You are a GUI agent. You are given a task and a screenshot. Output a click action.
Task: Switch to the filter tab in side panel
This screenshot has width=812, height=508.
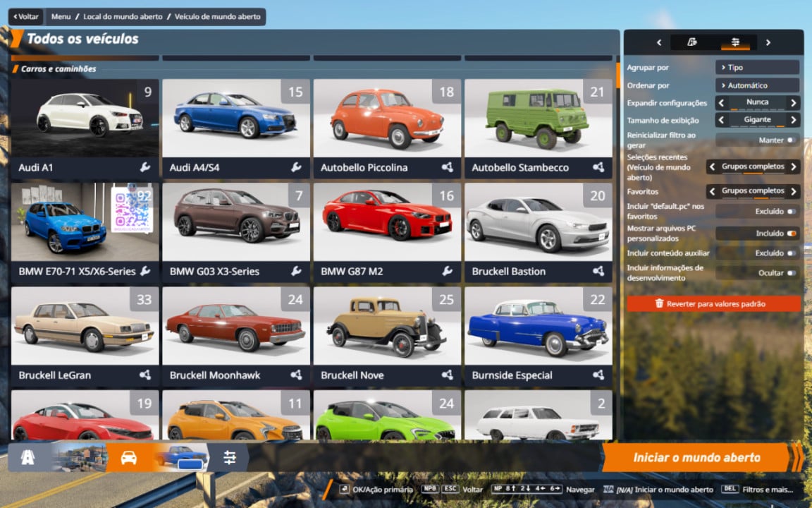pos(692,42)
